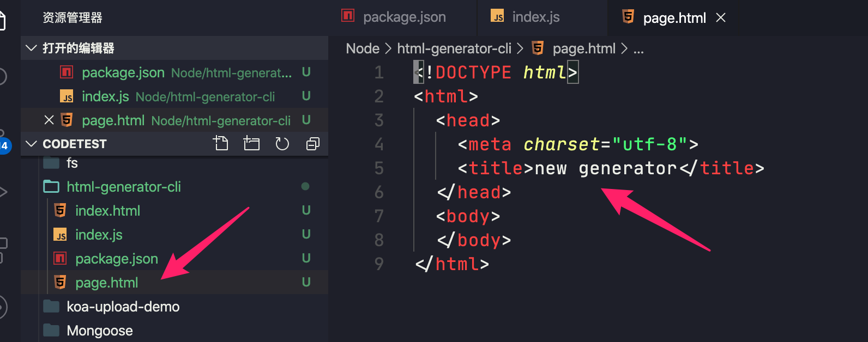
Task: Open index.js in open editors list
Action: [x=174, y=96]
